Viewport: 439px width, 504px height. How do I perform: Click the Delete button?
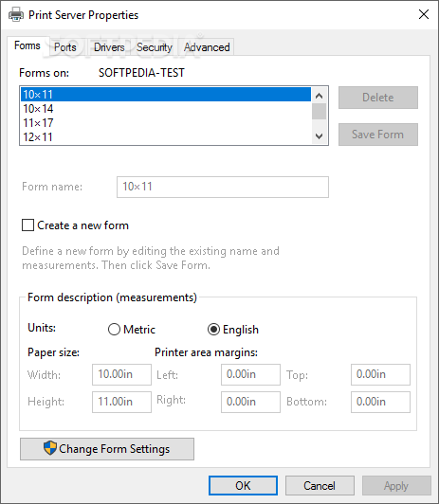click(378, 98)
